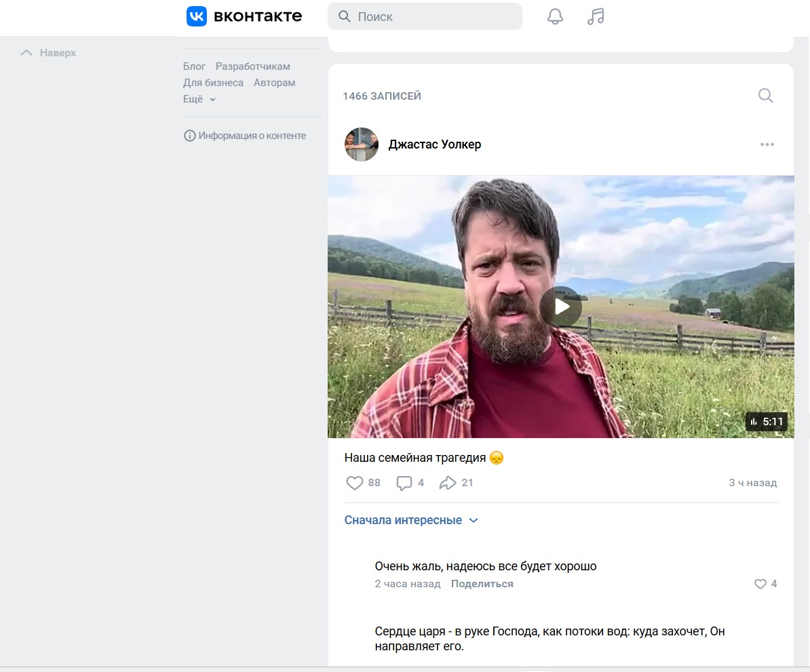Open comments icon showing 4
The height and width of the screenshot is (672, 810).
coord(404,482)
